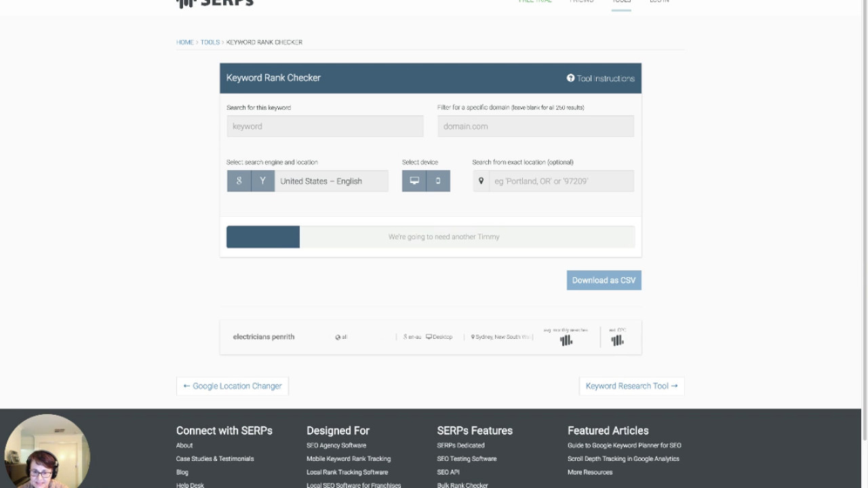Click 'Sydney, New South Wales' location text
Viewport: 868px width, 488px height.
(503, 337)
